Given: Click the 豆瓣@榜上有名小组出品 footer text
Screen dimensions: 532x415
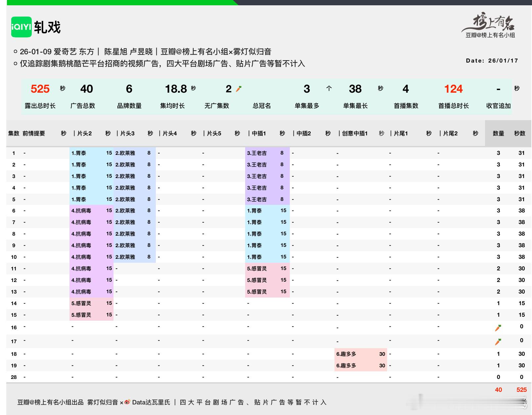Looking at the screenshot, I should coord(50,402).
